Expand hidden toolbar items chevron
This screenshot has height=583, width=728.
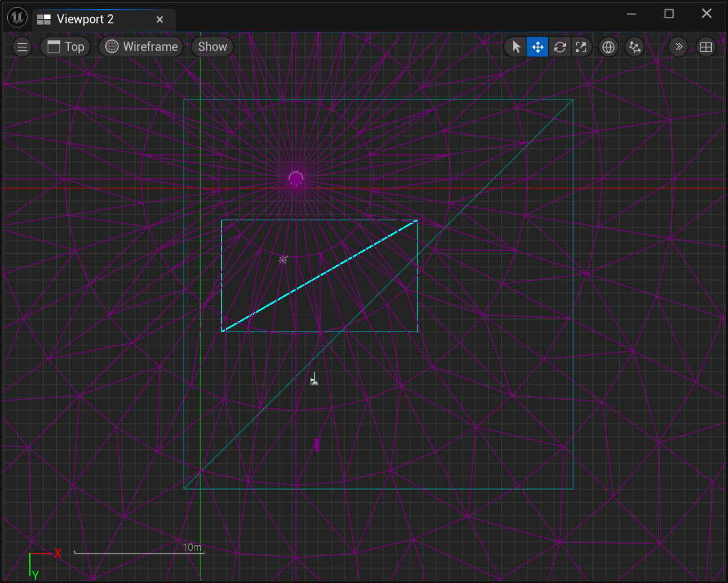point(678,47)
